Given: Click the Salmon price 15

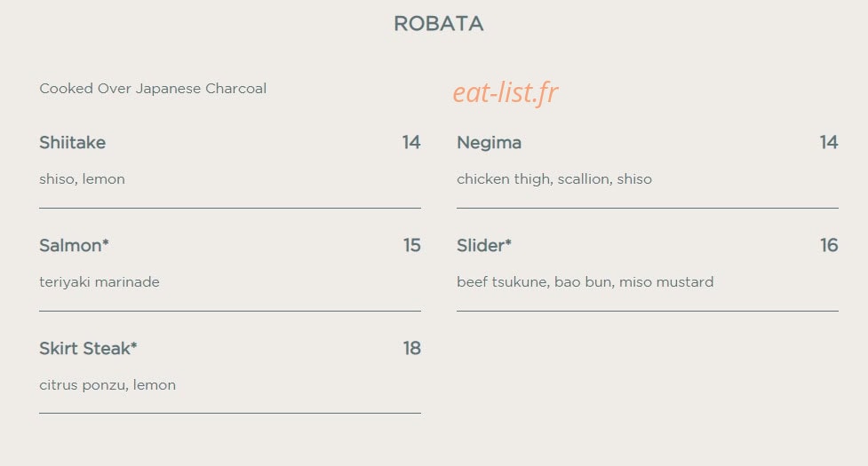Looking at the screenshot, I should 412,246.
